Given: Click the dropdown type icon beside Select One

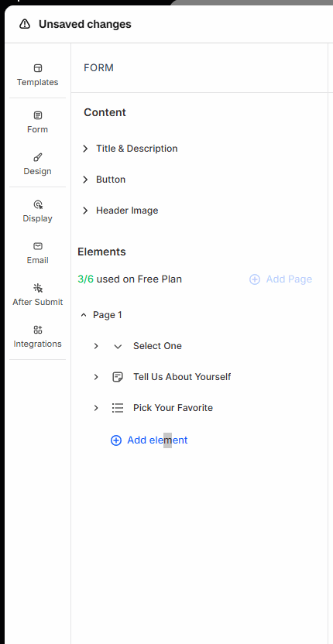Looking at the screenshot, I should click(118, 346).
